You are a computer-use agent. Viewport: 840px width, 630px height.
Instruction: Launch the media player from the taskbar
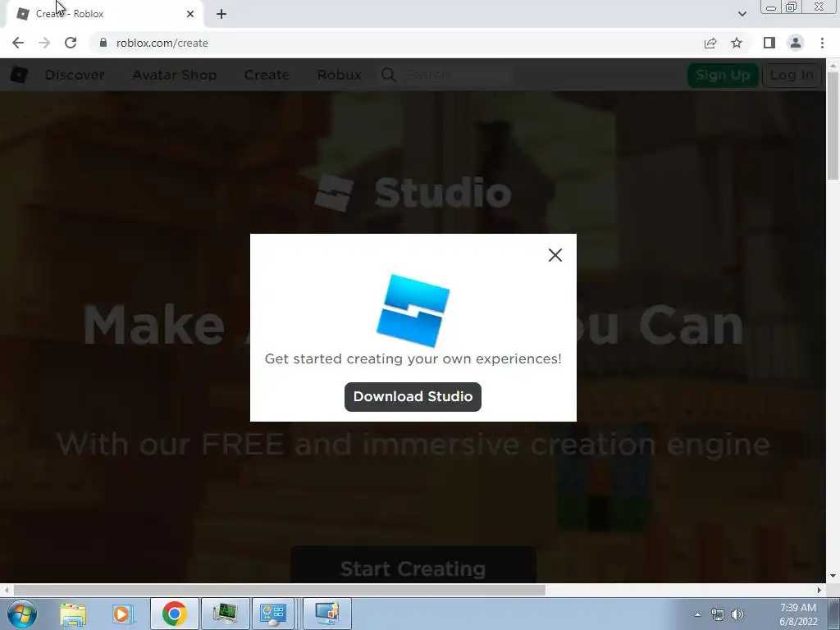coord(122,614)
